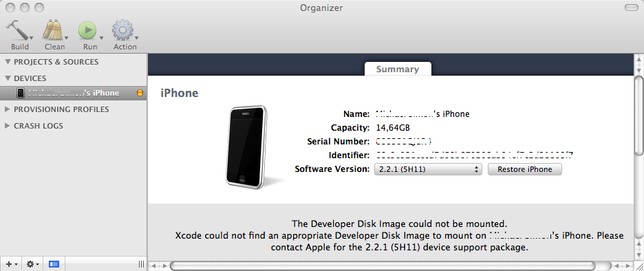Click the CRASH LOGS label
The width and height of the screenshot is (644, 271).
(x=39, y=126)
